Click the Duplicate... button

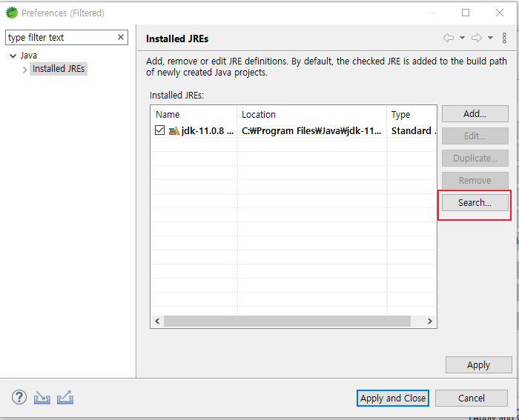click(x=475, y=158)
